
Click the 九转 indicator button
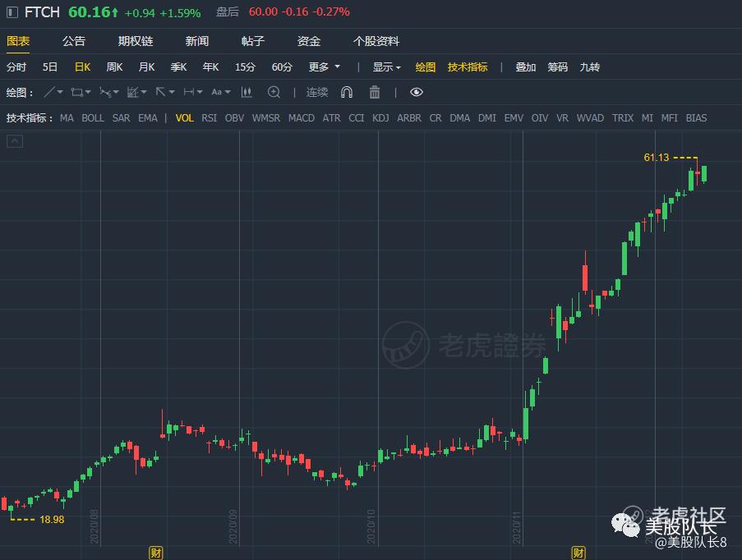pyautogui.click(x=590, y=67)
